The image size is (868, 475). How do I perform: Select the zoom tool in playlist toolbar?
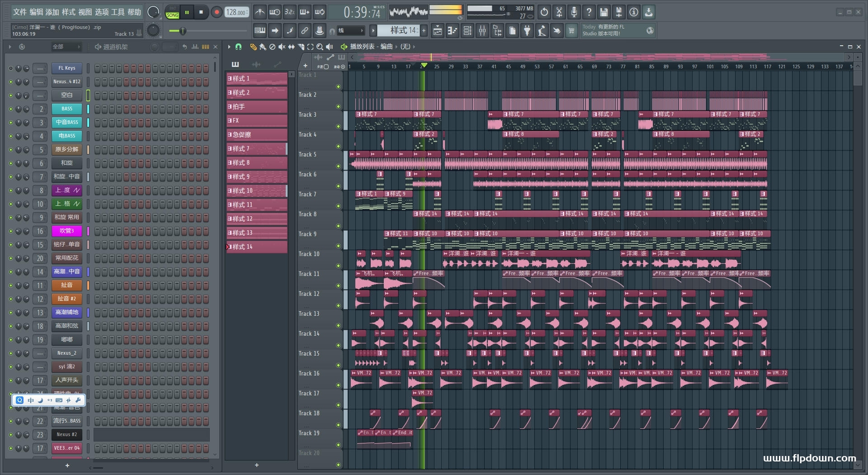pyautogui.click(x=320, y=47)
